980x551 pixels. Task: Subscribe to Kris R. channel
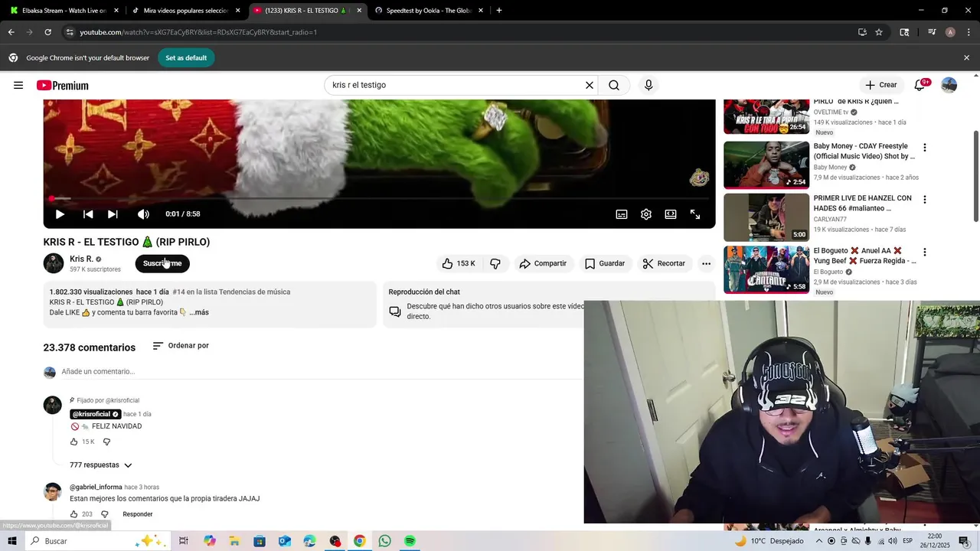[162, 263]
